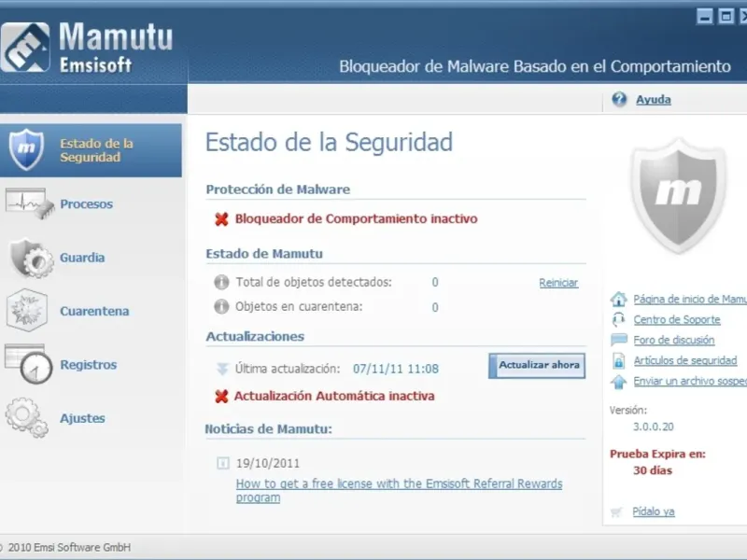Click Enviar un archivo sospechoso link

tap(690, 381)
